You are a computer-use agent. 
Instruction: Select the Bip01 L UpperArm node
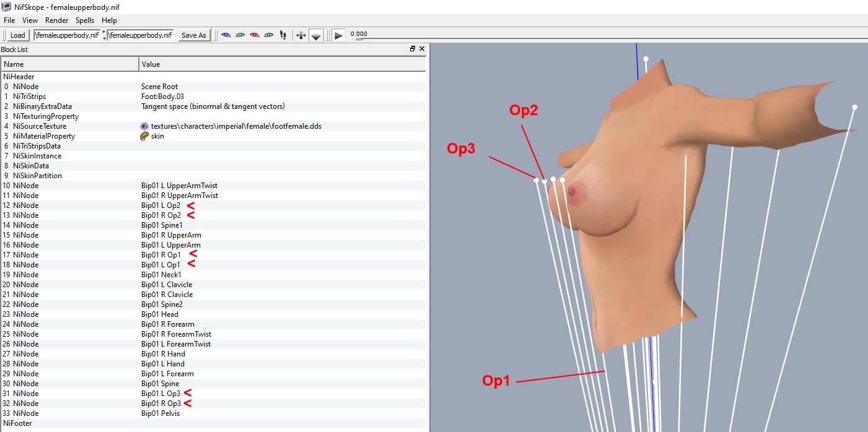(x=213, y=245)
